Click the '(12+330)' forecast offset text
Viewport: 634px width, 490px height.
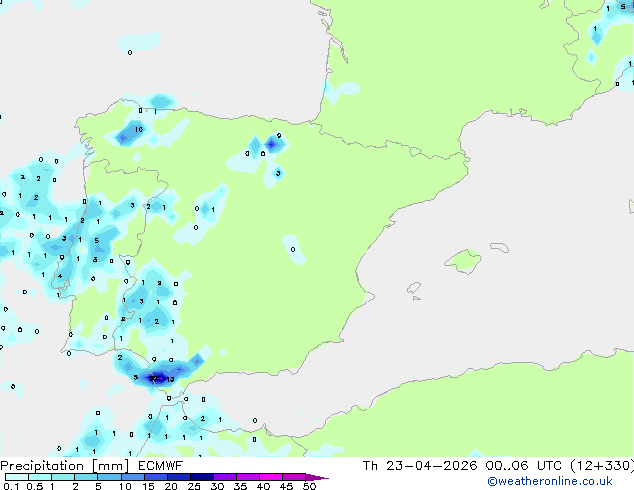[x=602, y=466]
